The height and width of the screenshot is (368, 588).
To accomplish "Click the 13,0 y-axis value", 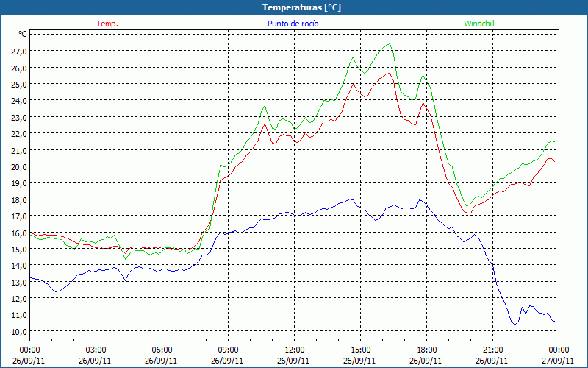I will [x=19, y=283].
